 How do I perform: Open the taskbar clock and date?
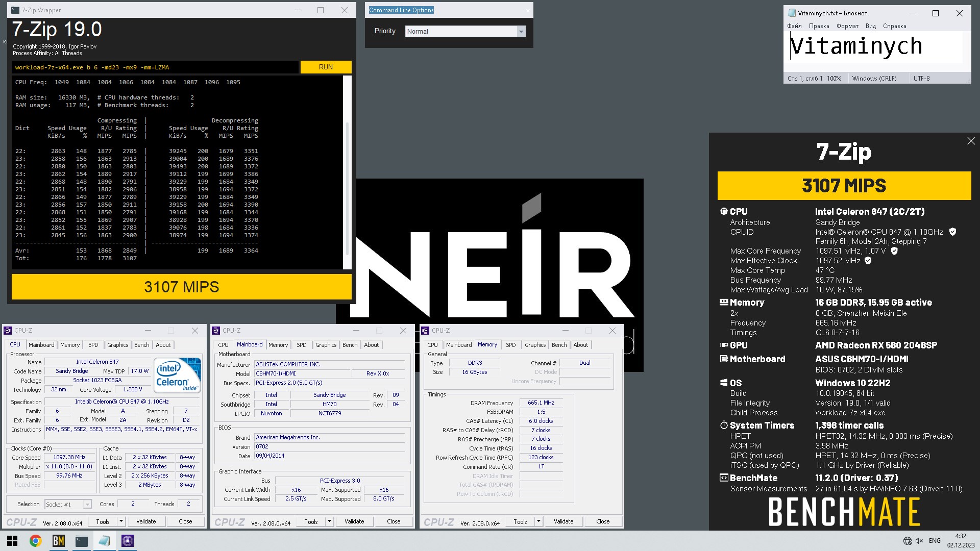point(961,541)
